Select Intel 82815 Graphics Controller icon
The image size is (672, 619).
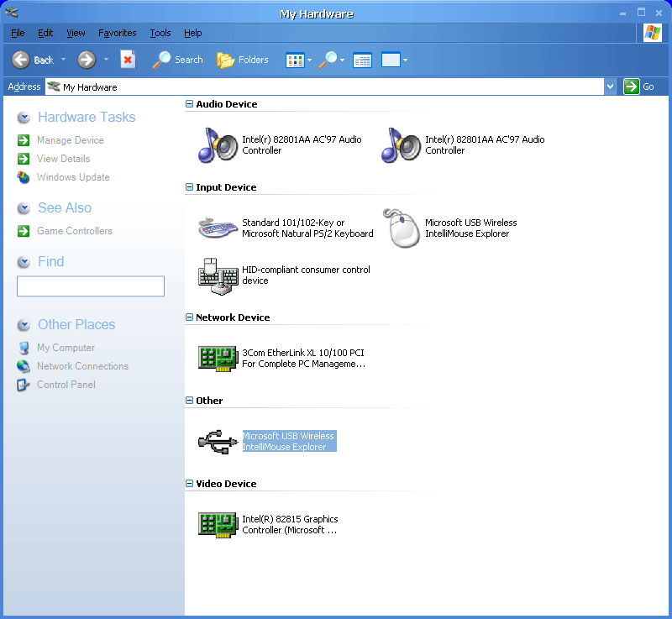click(x=218, y=525)
